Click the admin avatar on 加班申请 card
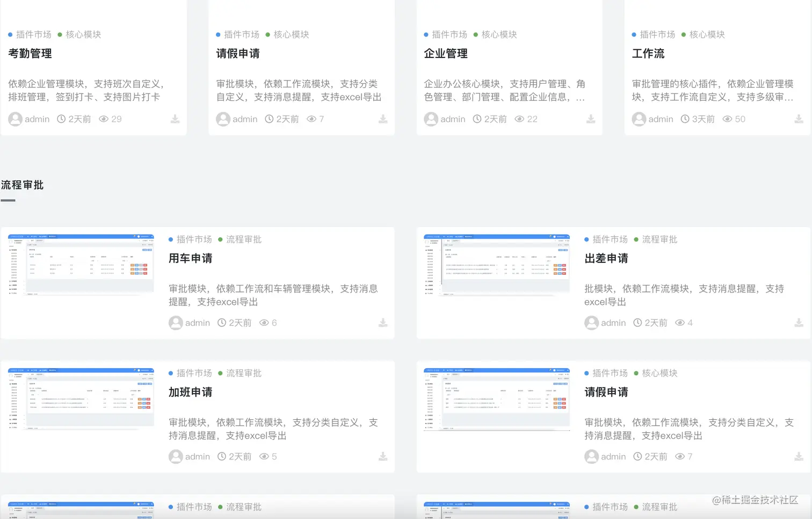Viewport: 812px width, 519px height. coord(176,456)
